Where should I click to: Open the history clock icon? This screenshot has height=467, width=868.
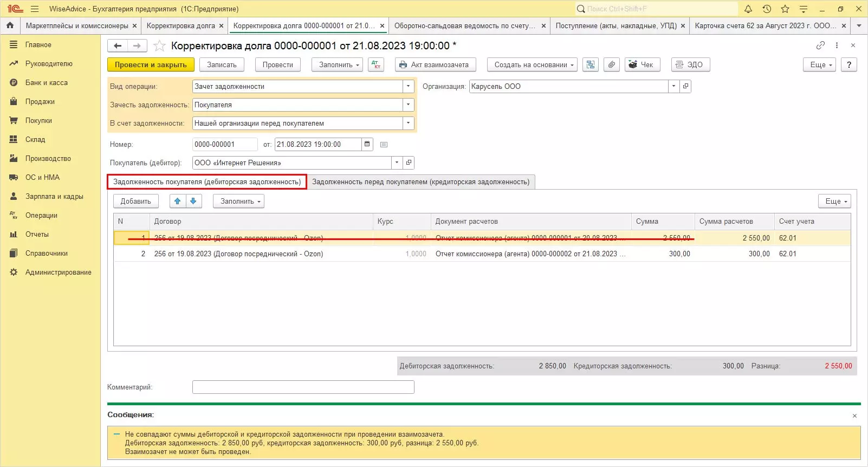tap(767, 9)
